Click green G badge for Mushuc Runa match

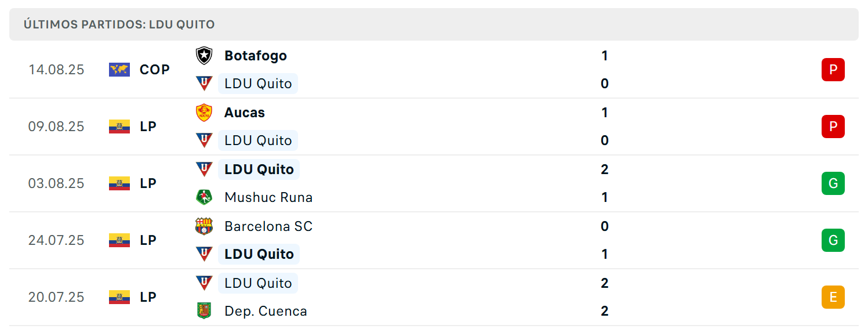click(x=833, y=183)
